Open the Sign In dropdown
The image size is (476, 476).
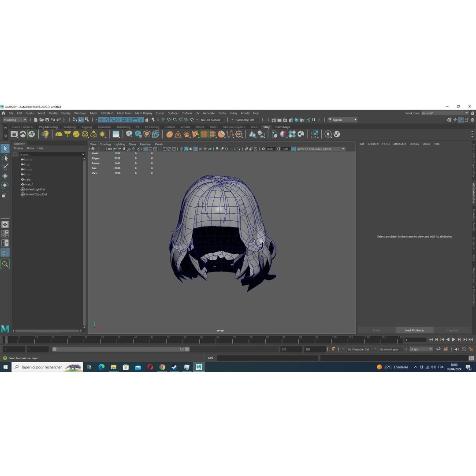(x=342, y=120)
